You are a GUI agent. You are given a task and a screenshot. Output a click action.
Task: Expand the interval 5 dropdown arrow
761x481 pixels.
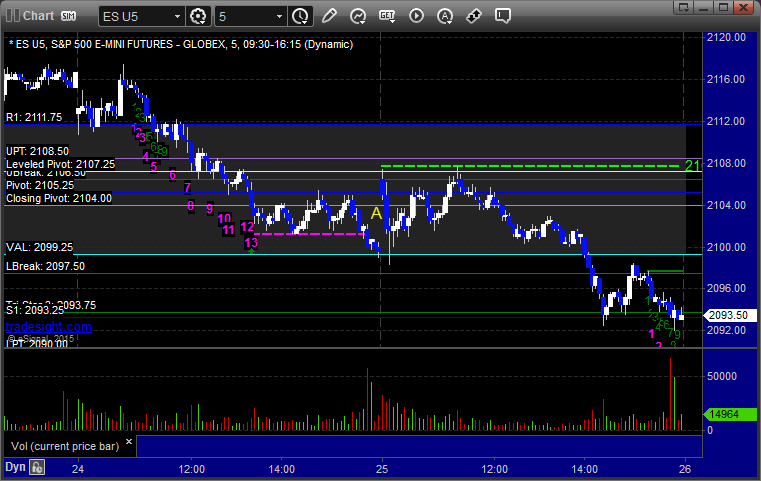click(280, 17)
